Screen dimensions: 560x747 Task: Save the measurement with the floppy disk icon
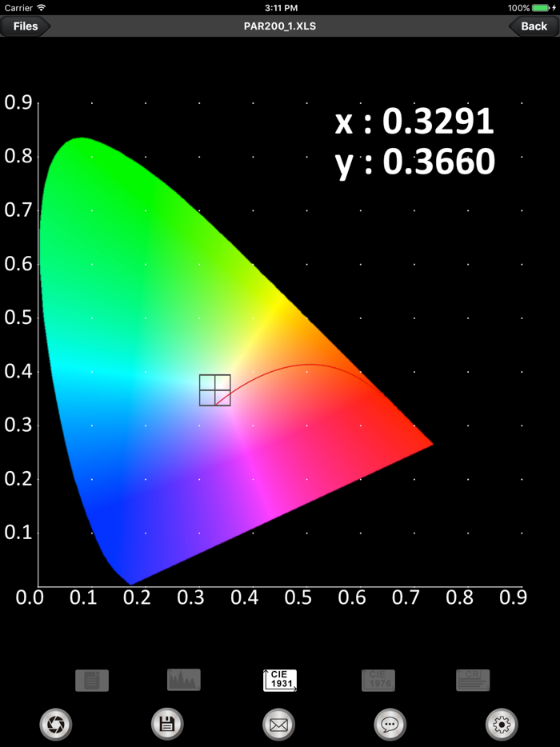[167, 725]
